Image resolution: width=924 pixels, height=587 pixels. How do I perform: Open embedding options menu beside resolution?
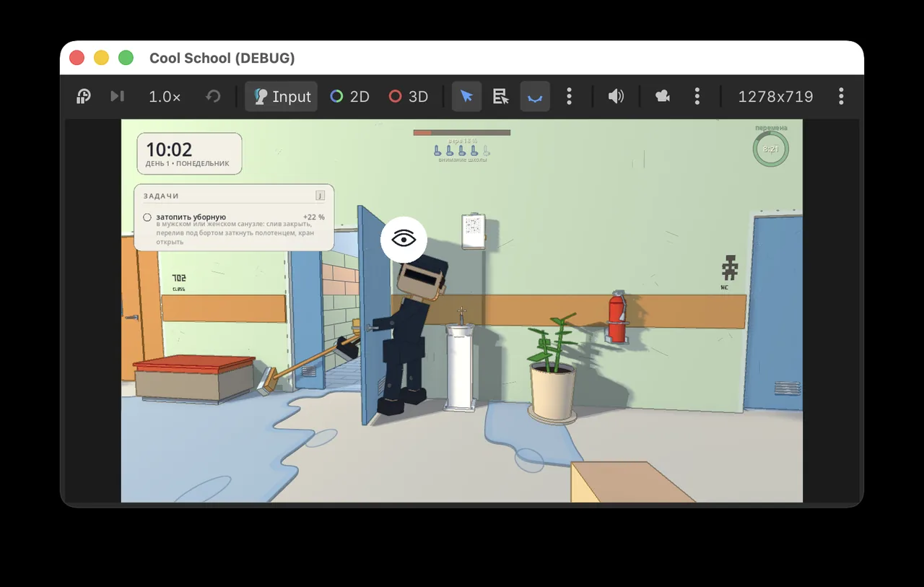[841, 97]
